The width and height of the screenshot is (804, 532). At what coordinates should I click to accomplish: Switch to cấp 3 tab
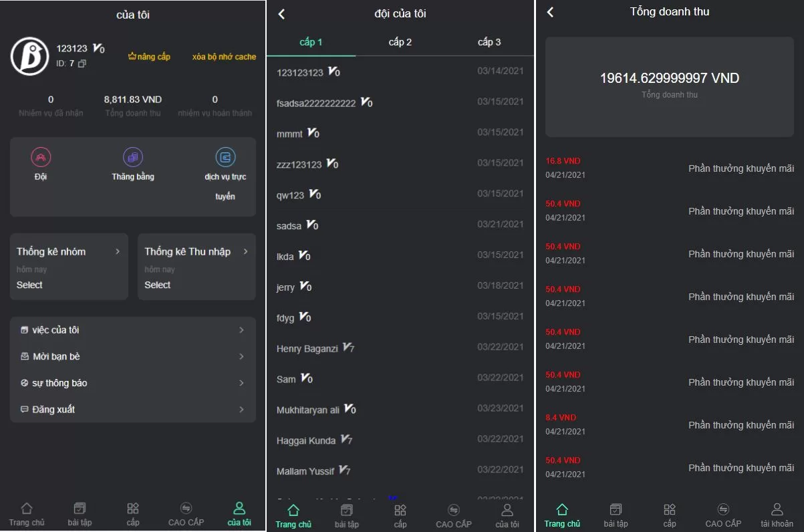click(x=489, y=42)
